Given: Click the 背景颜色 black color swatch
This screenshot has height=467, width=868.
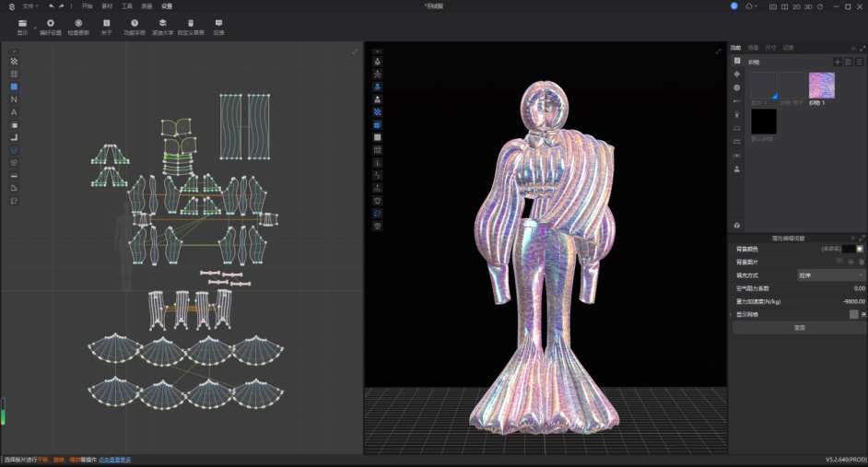Looking at the screenshot, I should (848, 249).
